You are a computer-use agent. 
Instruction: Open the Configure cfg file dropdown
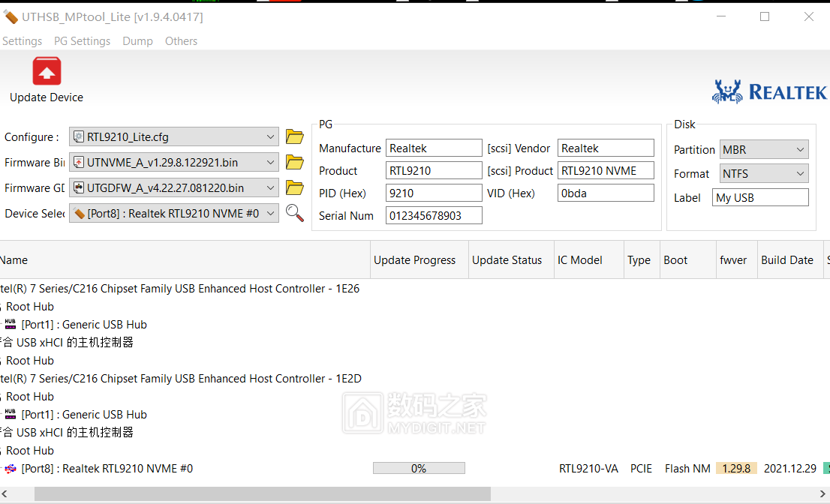(272, 136)
